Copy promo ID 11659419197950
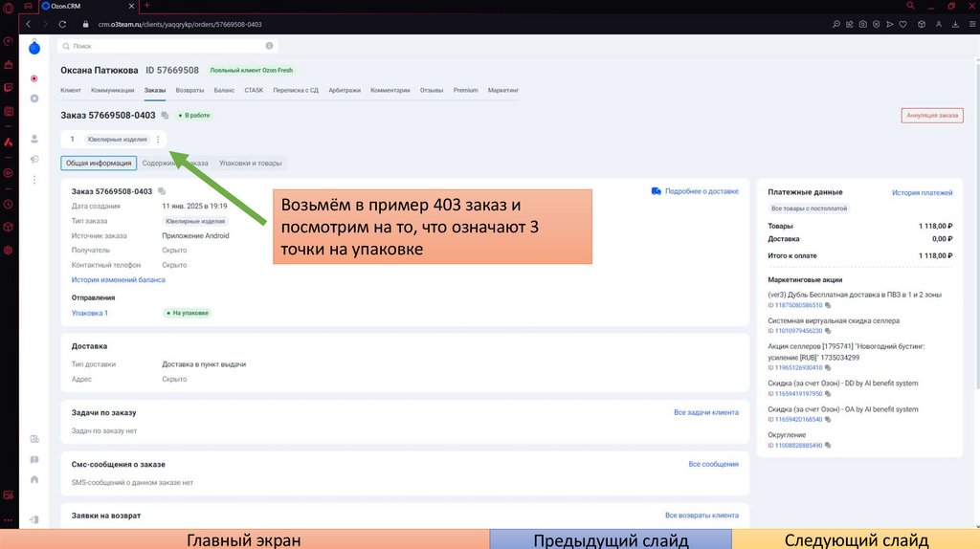This screenshot has height=549, width=980. (828, 394)
